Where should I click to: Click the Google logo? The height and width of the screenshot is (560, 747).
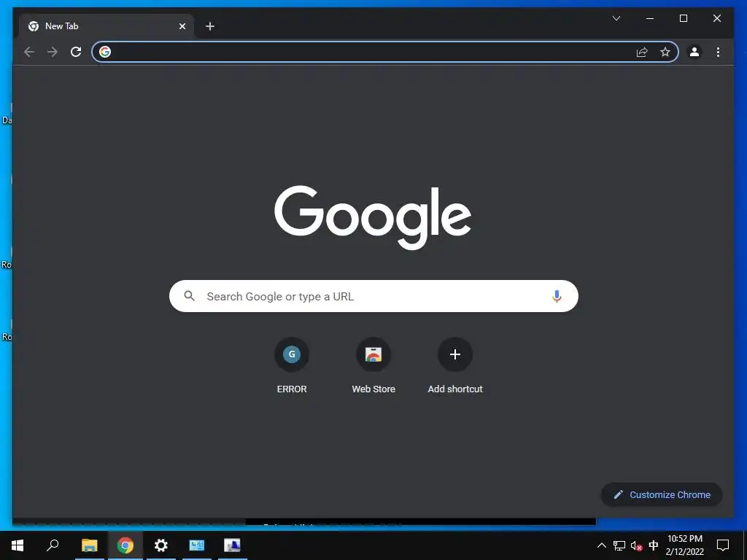point(373,217)
